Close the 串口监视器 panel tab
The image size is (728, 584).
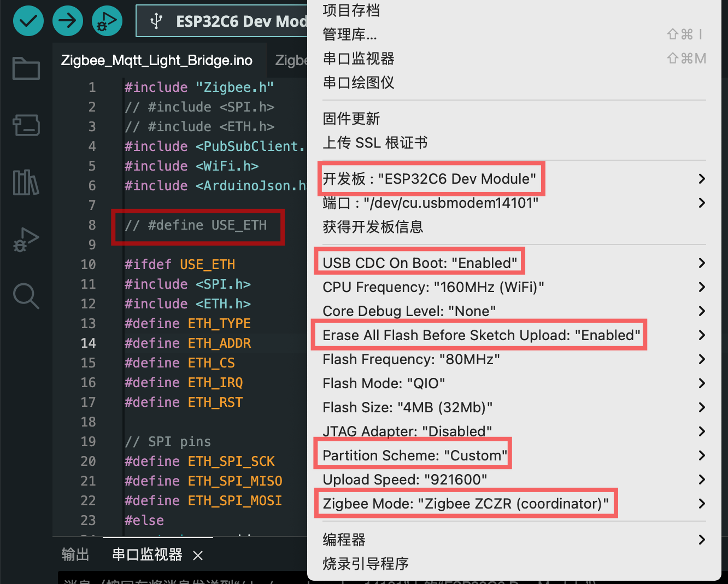pyautogui.click(x=198, y=556)
